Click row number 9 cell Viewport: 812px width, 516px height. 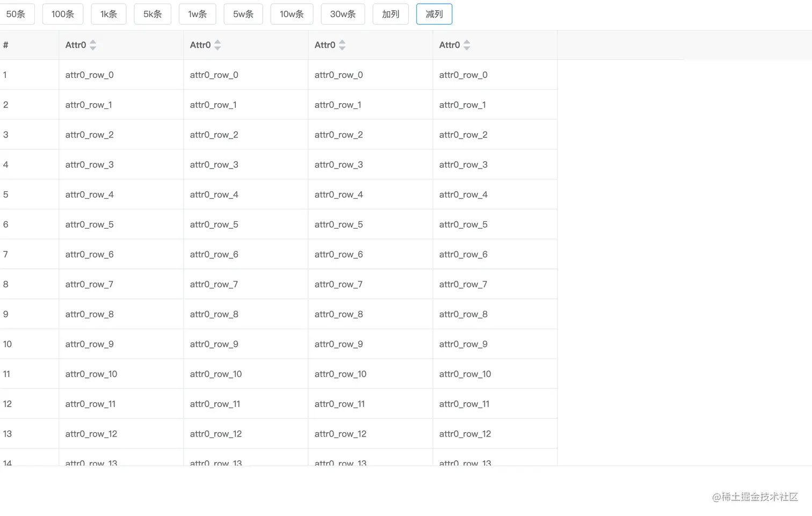tap(29, 314)
